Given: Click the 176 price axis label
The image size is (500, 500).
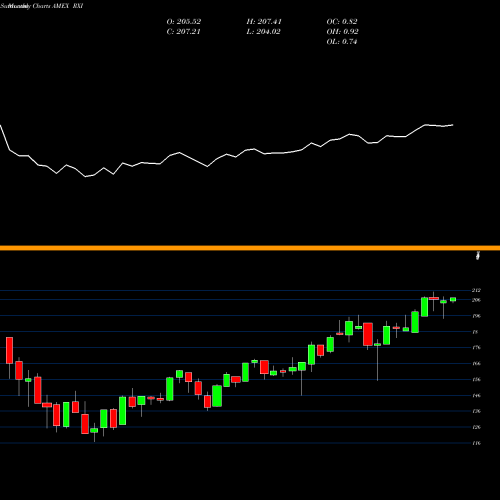Looking at the screenshot, I should click(476, 348).
